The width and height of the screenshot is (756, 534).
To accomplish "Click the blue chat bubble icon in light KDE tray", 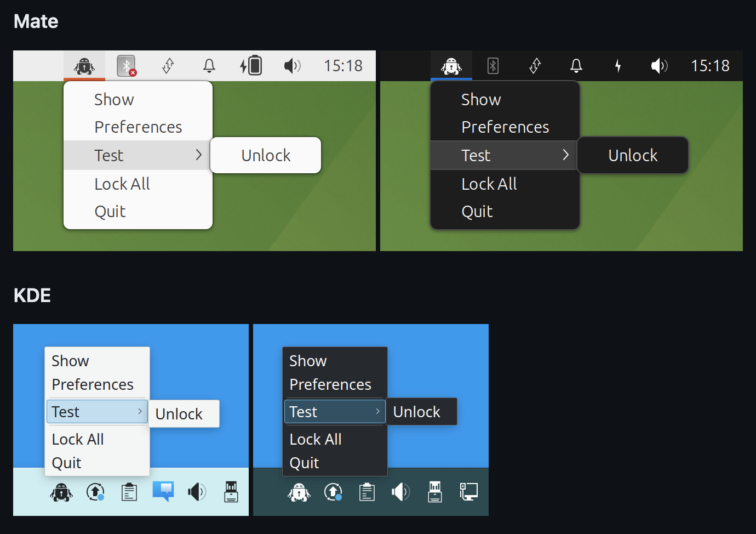I will 163,491.
